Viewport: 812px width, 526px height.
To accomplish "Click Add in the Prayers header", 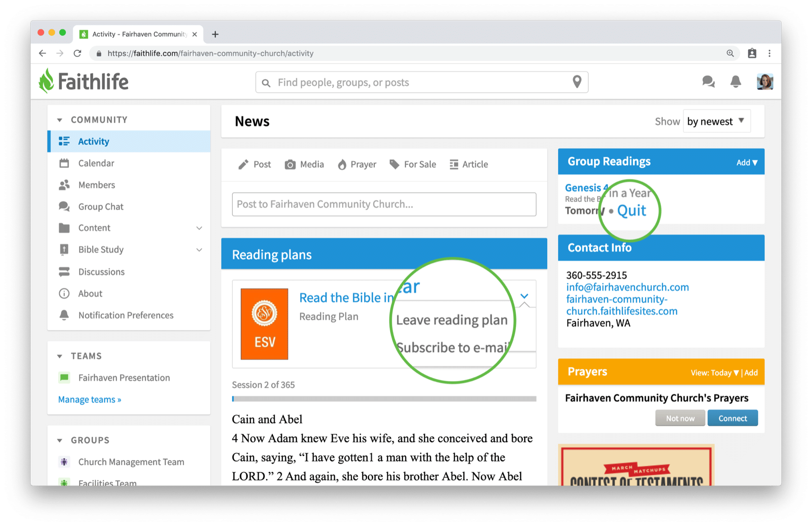I will point(751,373).
